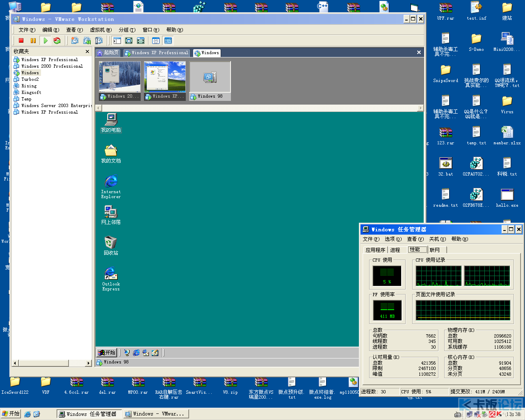Open 查看 menu in VMware Workstation
Image resolution: width=525 pixels, height=420 pixels.
tap(75, 30)
